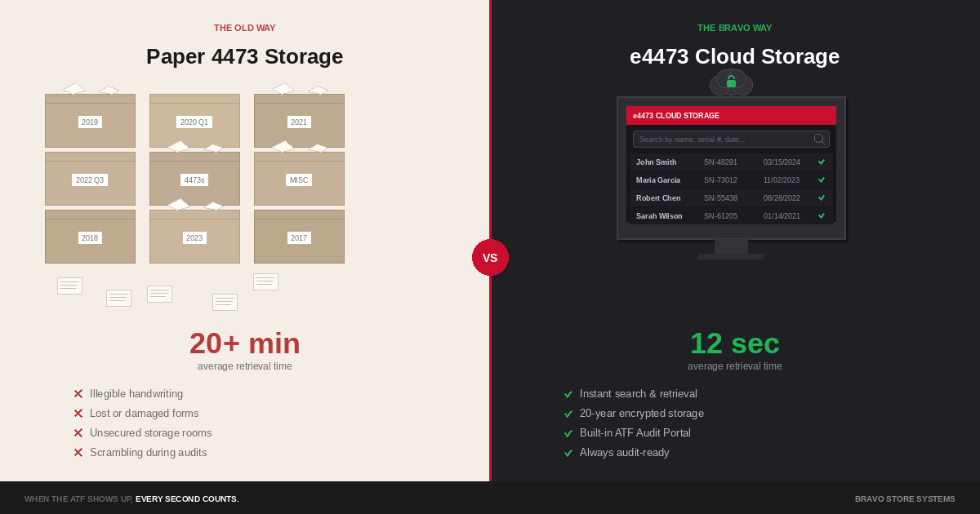Click THE OLD WAY label
The width and height of the screenshot is (980, 514).
245,28
